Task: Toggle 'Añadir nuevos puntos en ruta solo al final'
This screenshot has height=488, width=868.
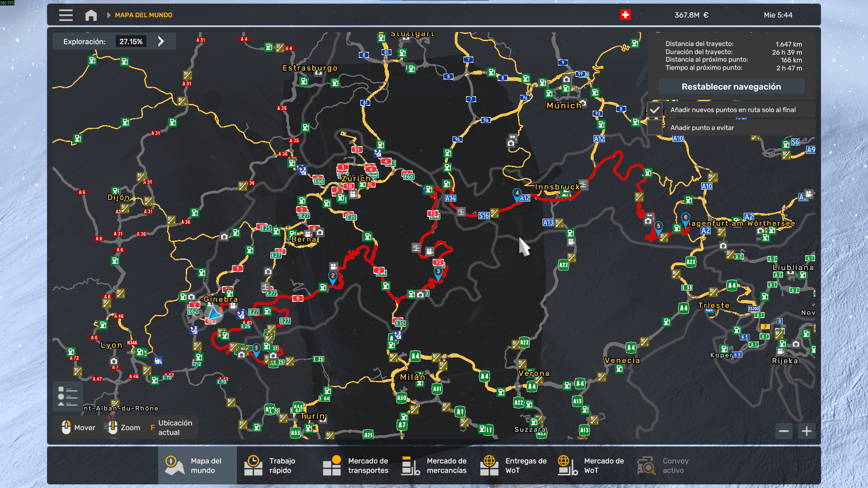Action: pyautogui.click(x=655, y=110)
